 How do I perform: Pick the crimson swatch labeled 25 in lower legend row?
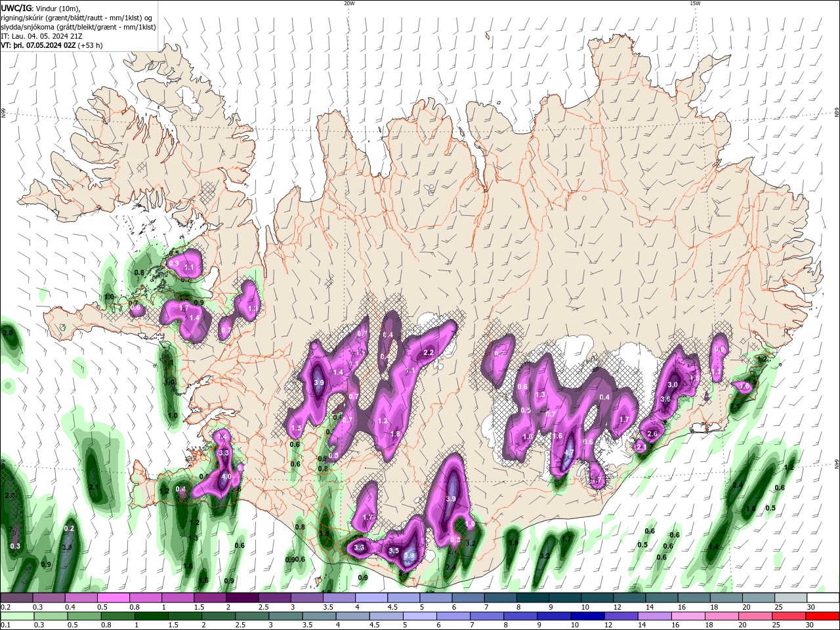point(789,616)
